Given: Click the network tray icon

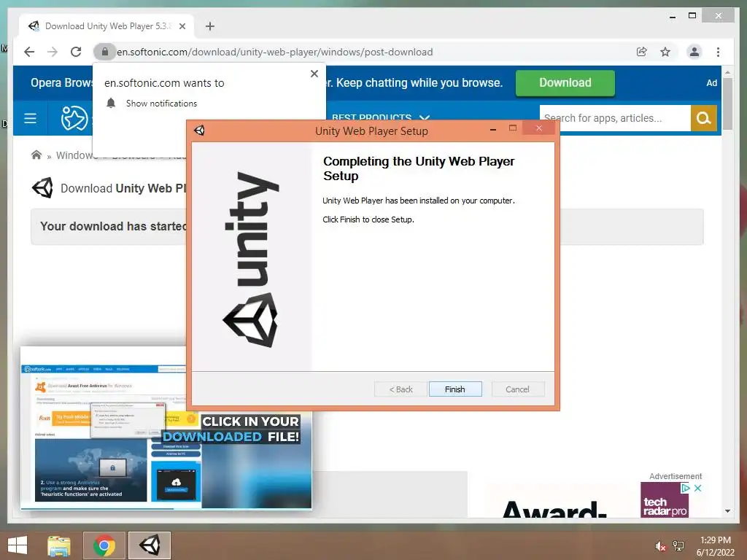Looking at the screenshot, I should (x=678, y=545).
